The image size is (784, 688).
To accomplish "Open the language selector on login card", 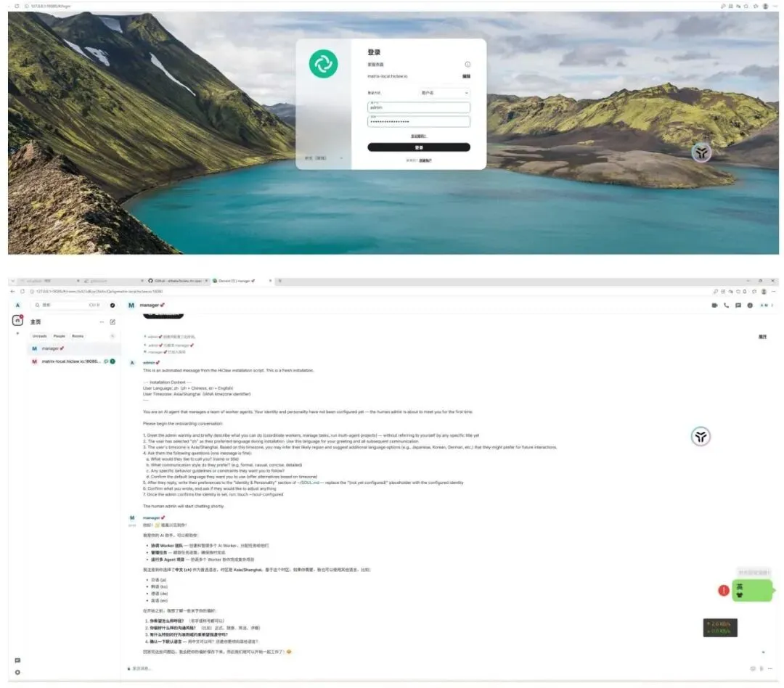I will (x=324, y=158).
